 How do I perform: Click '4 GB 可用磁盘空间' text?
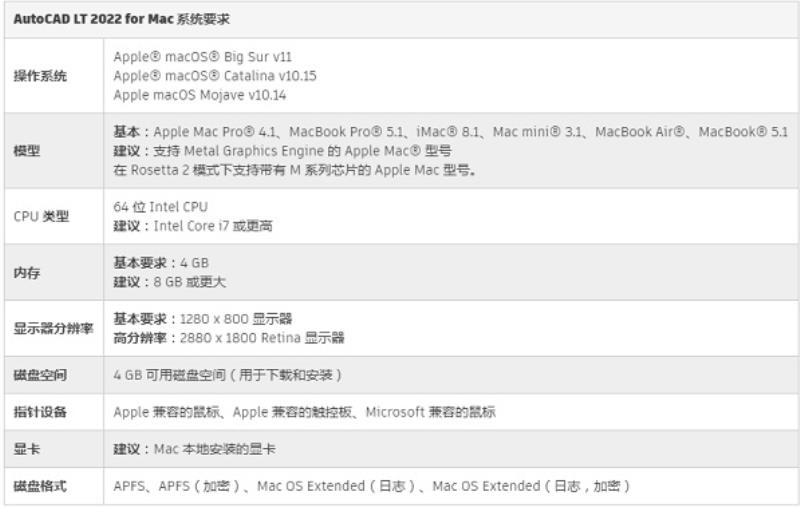[x=228, y=375]
